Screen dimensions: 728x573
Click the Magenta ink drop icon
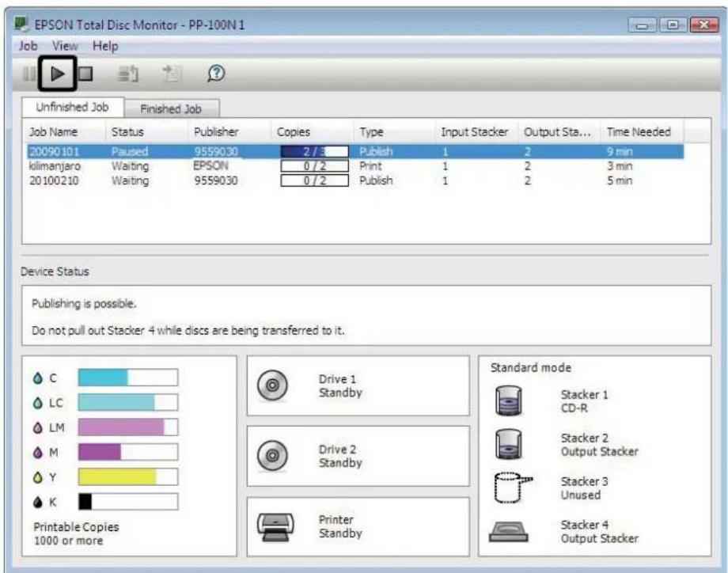click(x=38, y=452)
